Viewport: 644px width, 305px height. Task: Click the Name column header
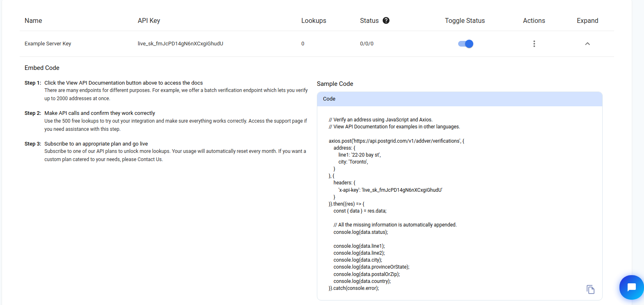coord(33,20)
